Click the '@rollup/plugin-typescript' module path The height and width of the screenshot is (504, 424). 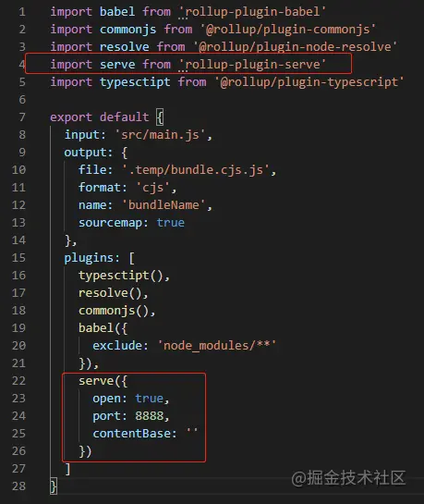309,82
